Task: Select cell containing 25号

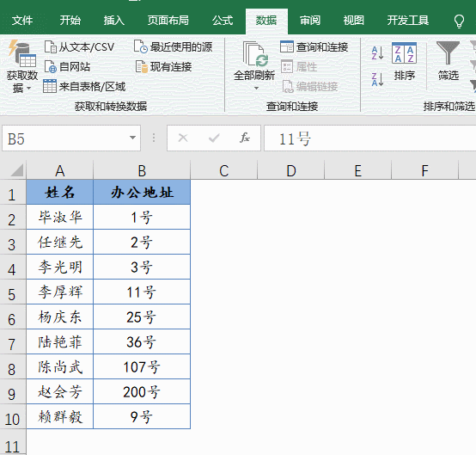Action: [142, 317]
